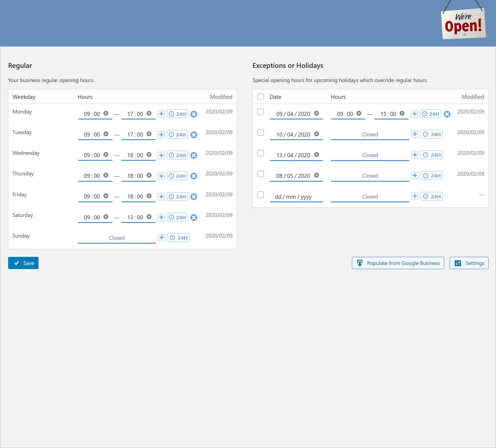Toggle the select-all exceptions checkbox
Viewport: 496px width, 448px height.
coord(261,97)
